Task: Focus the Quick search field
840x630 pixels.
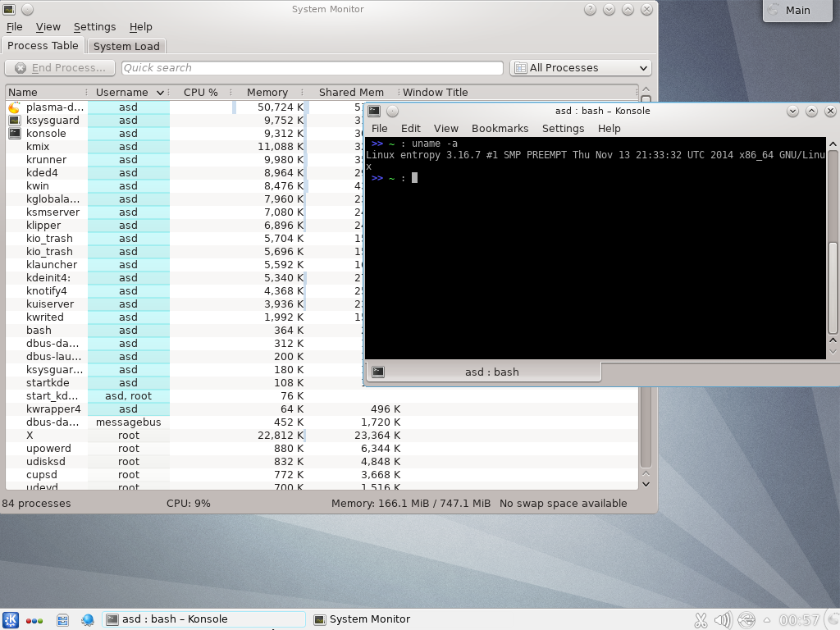Action: pyautogui.click(x=312, y=68)
